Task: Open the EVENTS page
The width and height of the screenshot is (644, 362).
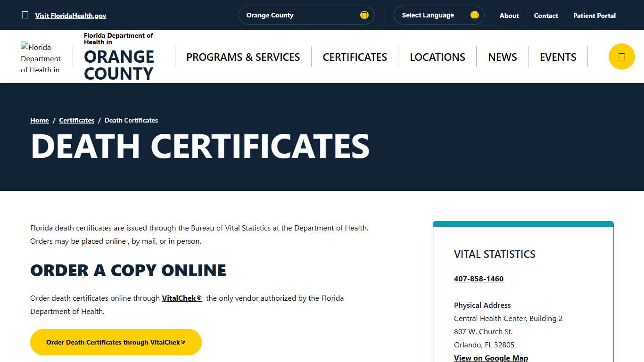Action: 558,57
